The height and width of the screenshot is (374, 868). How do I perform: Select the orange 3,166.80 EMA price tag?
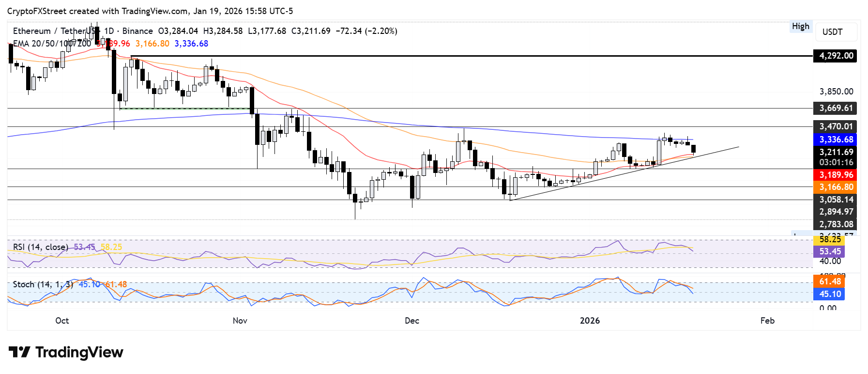[x=836, y=187]
